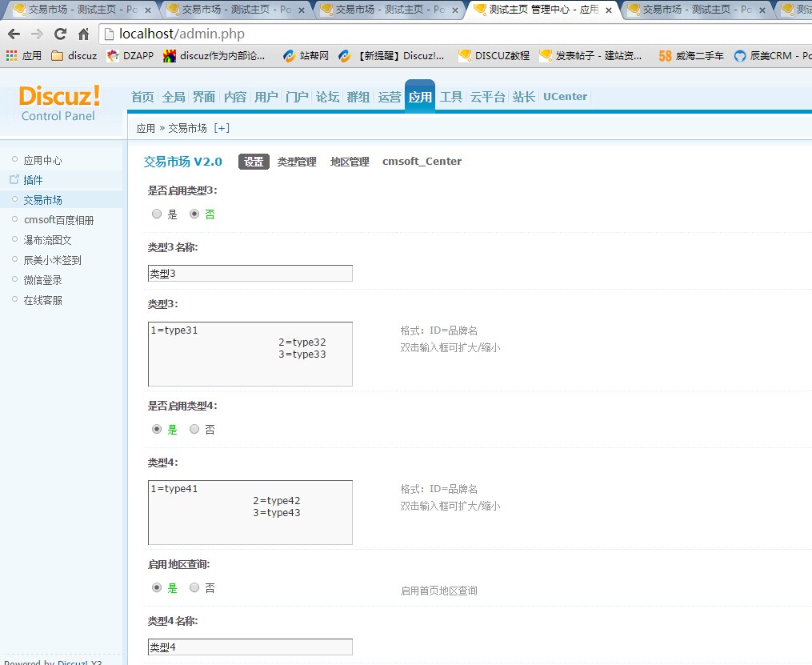812x665 pixels.
Task: Open the 门户 admin menu
Action: 297,97
